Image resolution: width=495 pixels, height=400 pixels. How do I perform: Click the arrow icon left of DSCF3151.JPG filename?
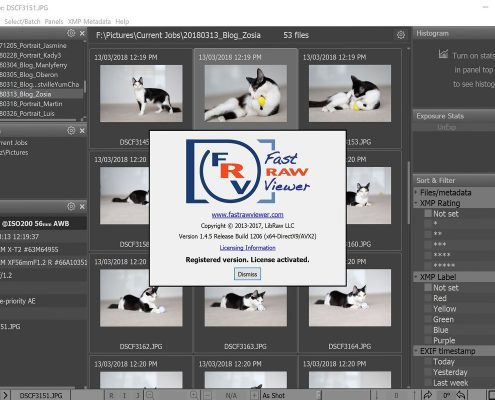pos(5,395)
